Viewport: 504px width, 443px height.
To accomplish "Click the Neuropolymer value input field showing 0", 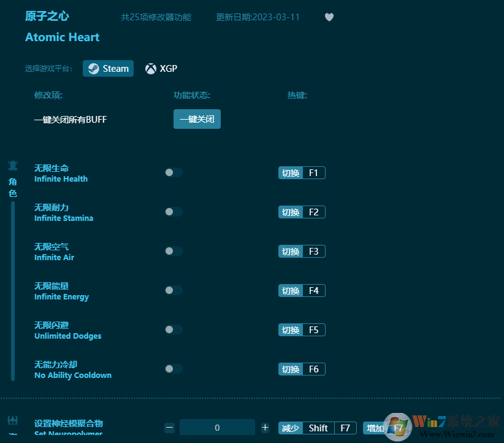I will tap(217, 428).
